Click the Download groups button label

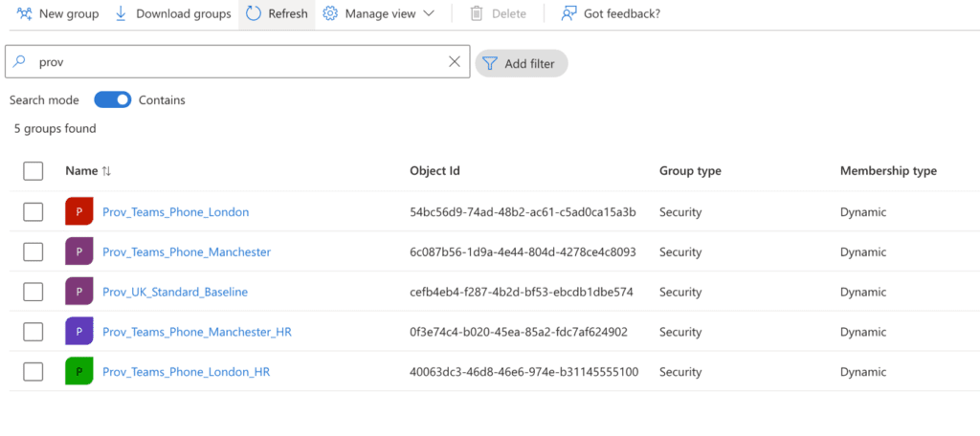(184, 13)
